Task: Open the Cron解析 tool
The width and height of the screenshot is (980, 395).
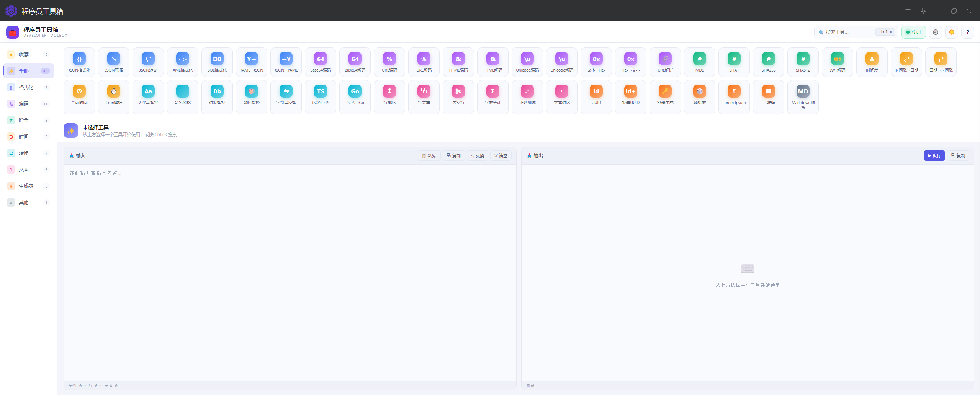Action: coord(114,97)
